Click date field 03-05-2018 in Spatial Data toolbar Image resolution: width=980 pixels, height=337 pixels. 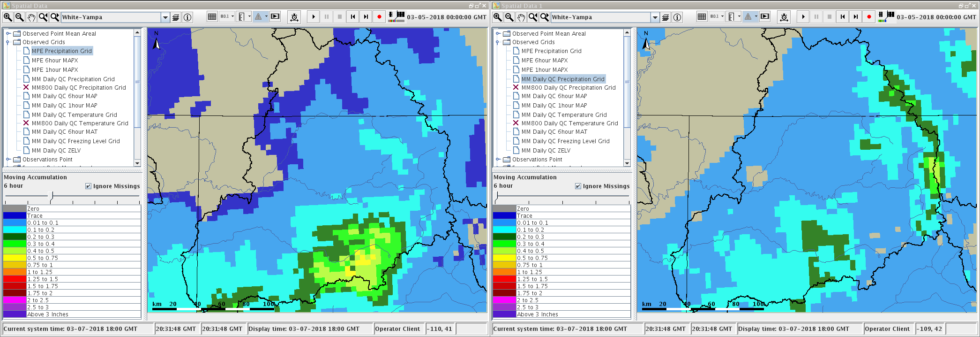[447, 17]
